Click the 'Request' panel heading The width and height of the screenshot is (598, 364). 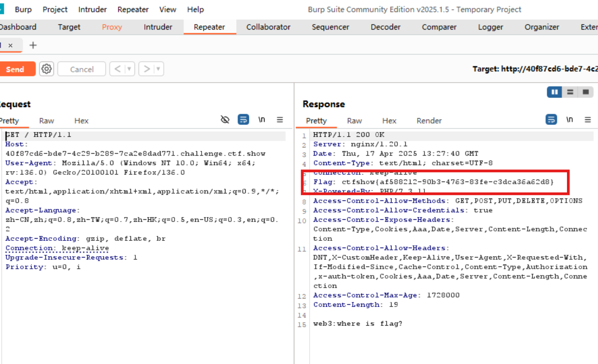pos(15,104)
